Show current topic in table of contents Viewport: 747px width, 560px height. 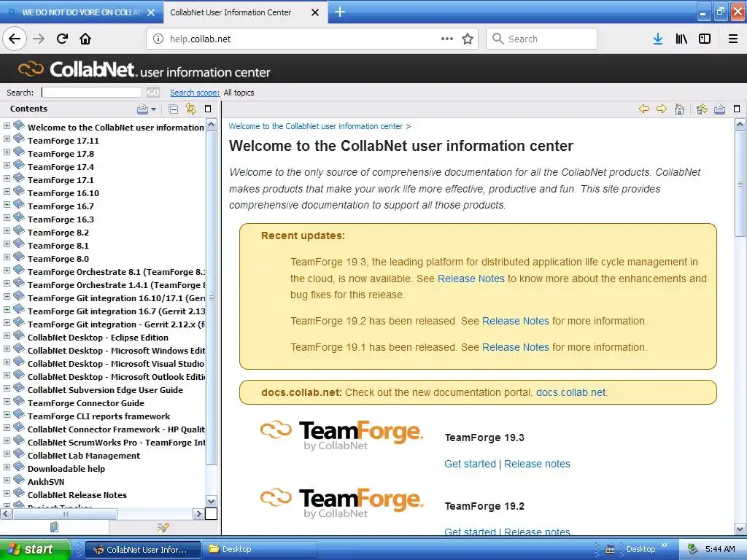(x=702, y=109)
